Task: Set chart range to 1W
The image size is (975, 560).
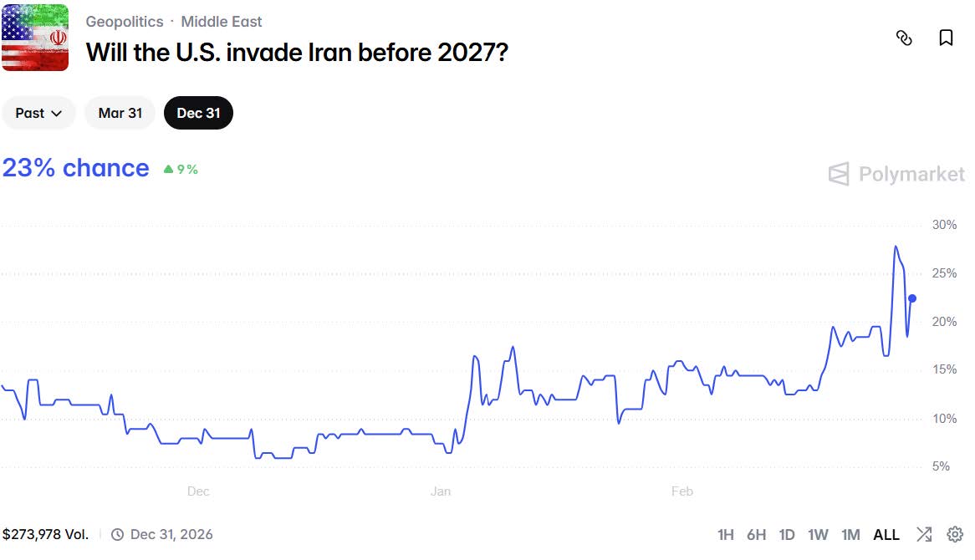Action: 818,534
